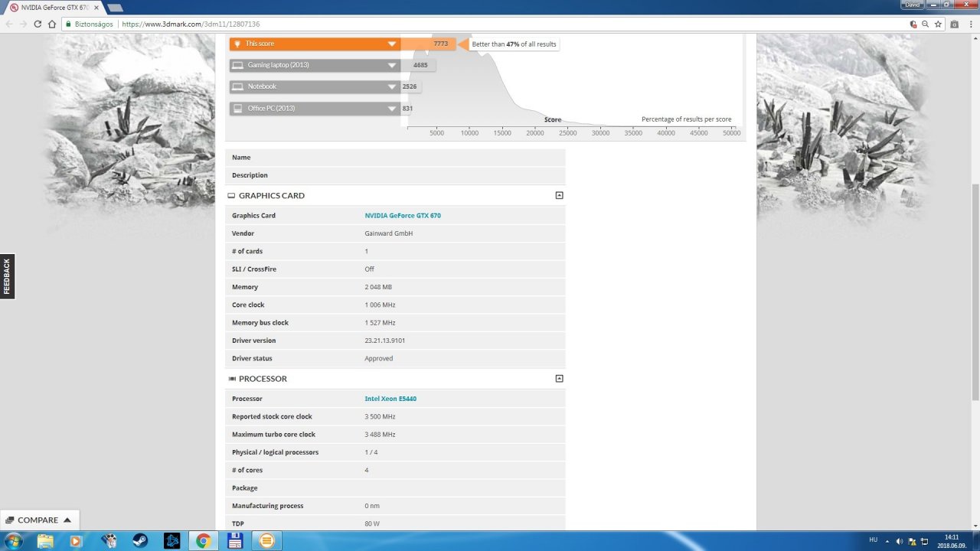
Task: Reload the 3DMark result page
Action: 38,24
